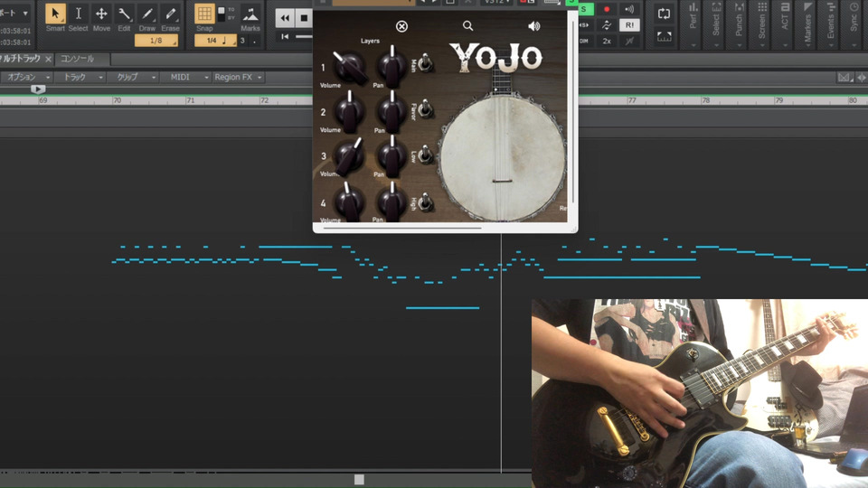Open the 1/4 snap resolution dropdown

click(215, 41)
